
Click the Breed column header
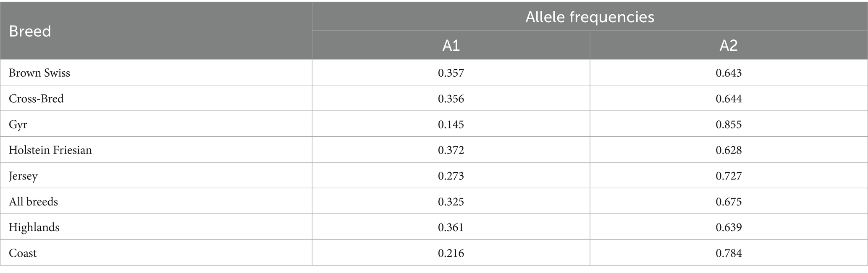(30, 31)
